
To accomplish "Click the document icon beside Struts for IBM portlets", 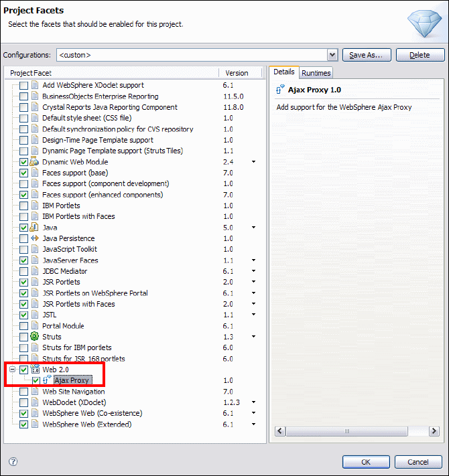I will coord(35,347).
